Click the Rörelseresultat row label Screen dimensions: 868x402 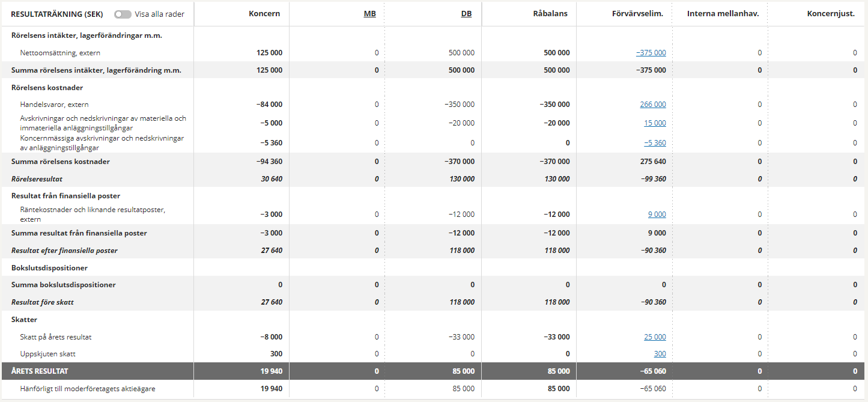point(37,179)
